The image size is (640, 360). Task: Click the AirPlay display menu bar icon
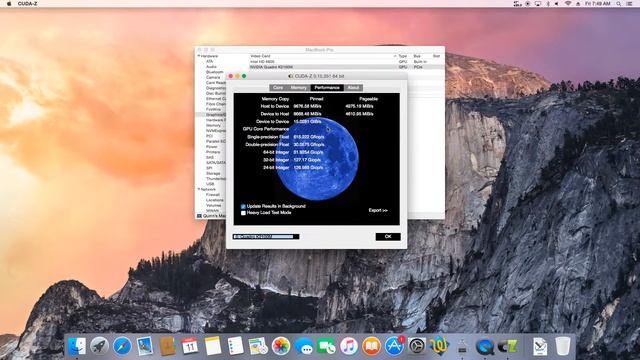pos(538,4)
